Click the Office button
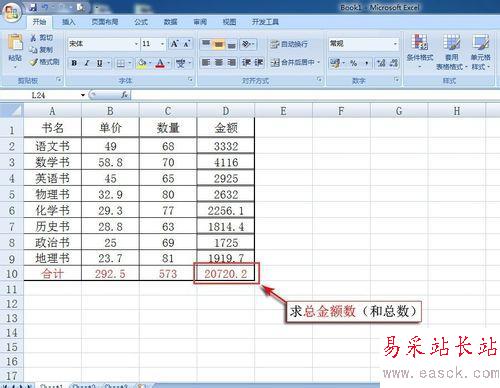 coord(12,13)
